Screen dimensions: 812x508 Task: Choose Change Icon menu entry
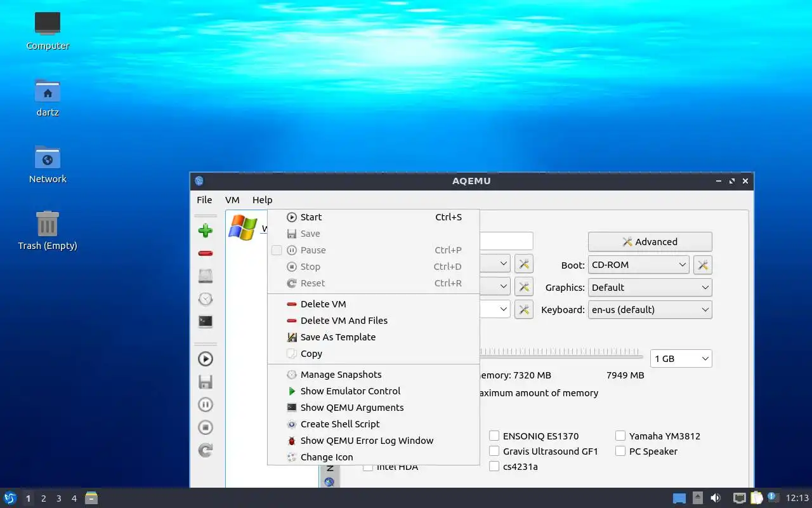[373, 457]
